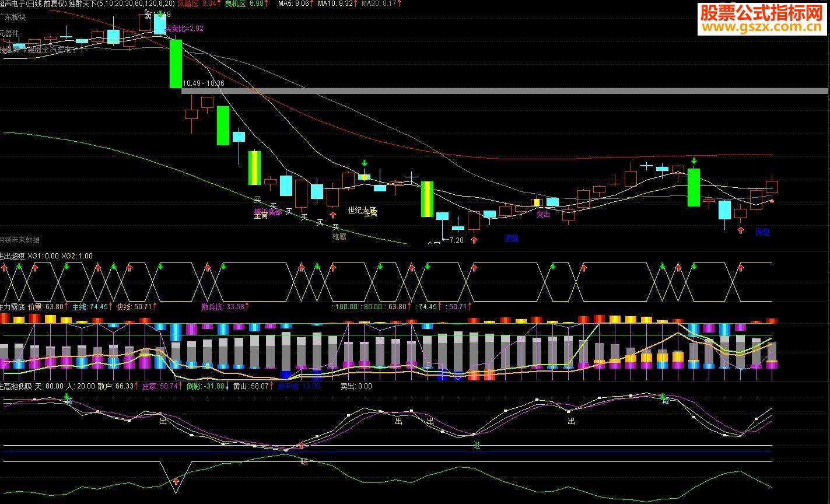Click the first 减 marker in the bottom panel
The width and height of the screenshot is (830, 504).
[69, 401]
